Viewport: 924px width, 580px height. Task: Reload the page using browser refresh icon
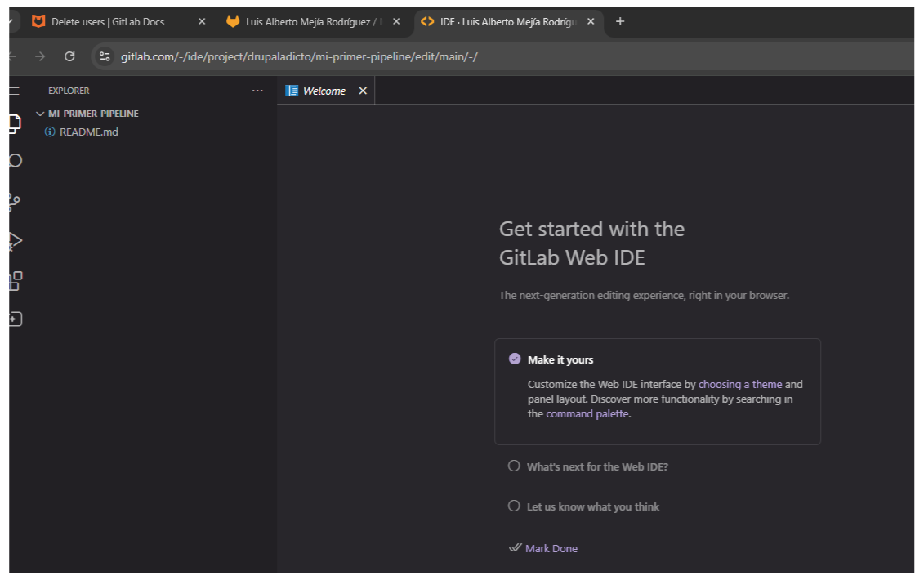pos(69,56)
